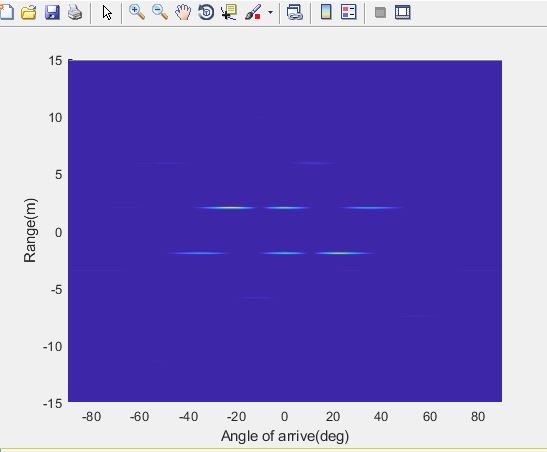Toggle the Brush data tool

253,12
